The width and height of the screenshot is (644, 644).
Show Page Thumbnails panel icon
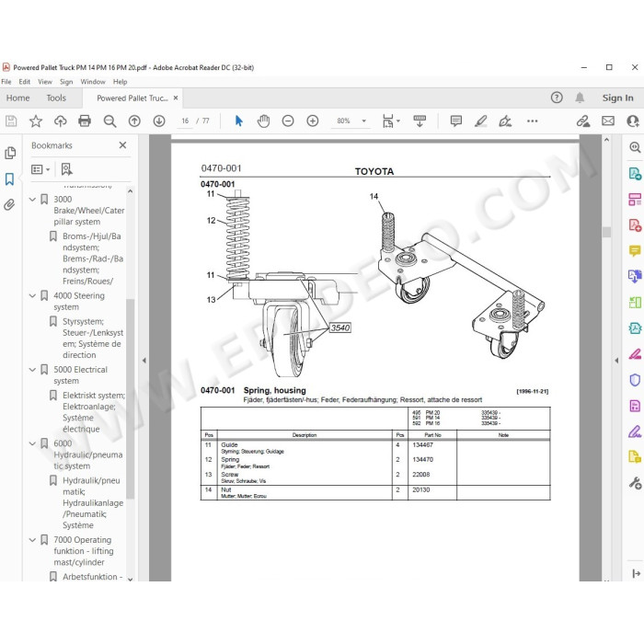[10, 154]
